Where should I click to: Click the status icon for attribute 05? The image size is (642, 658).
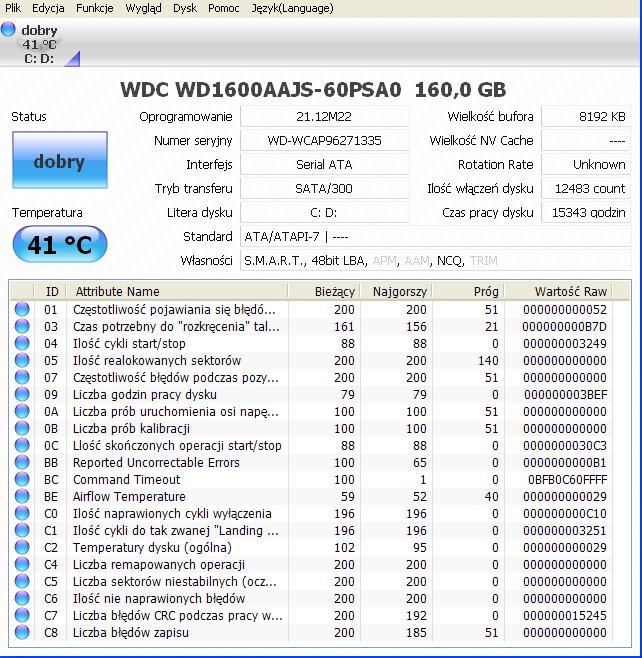point(22,360)
